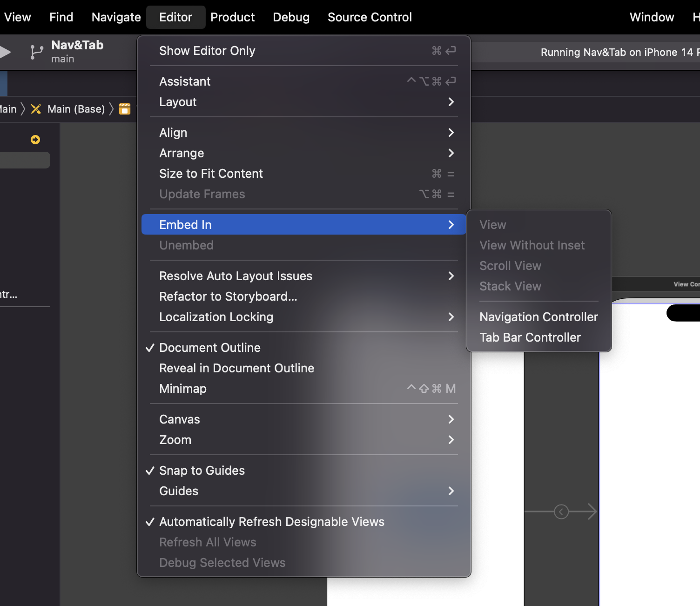Click Main (Base) breadcrumb

(76, 109)
